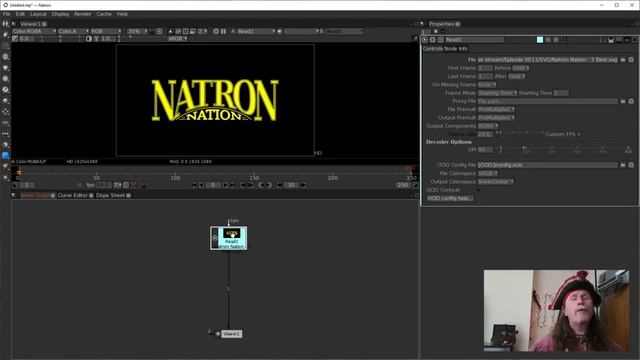Click the frame increment field showing 10
Image resolution: width=640 pixels, height=360 pixels.
[x=291, y=185]
